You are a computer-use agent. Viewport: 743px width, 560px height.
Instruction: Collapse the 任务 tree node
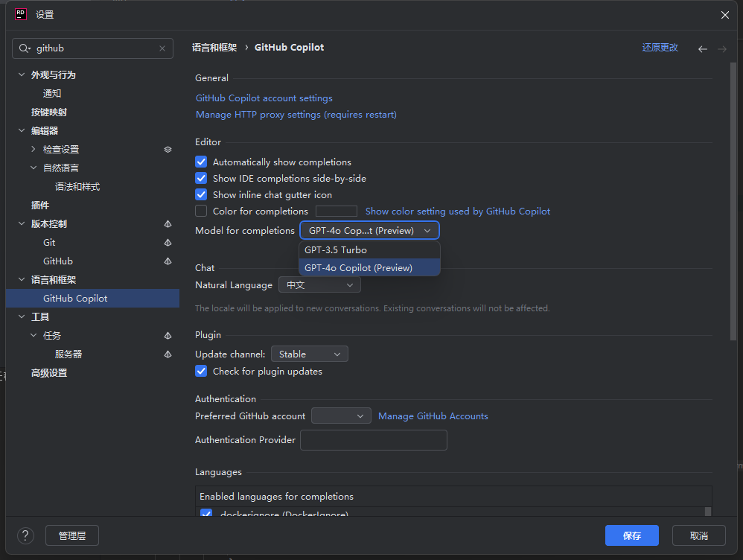(x=34, y=336)
